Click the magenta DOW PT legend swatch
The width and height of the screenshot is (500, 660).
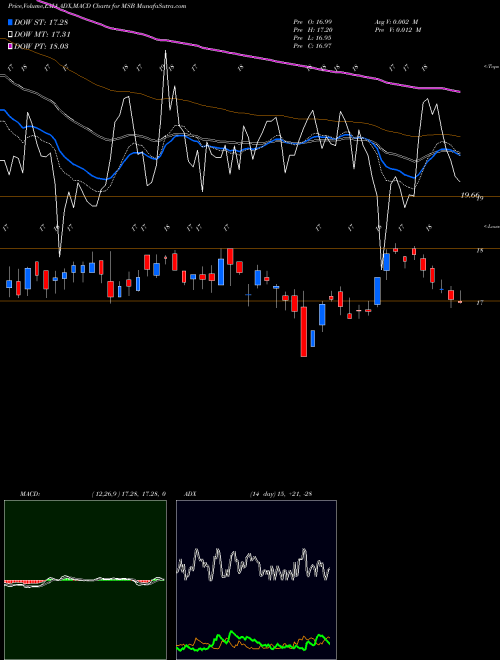[10, 46]
